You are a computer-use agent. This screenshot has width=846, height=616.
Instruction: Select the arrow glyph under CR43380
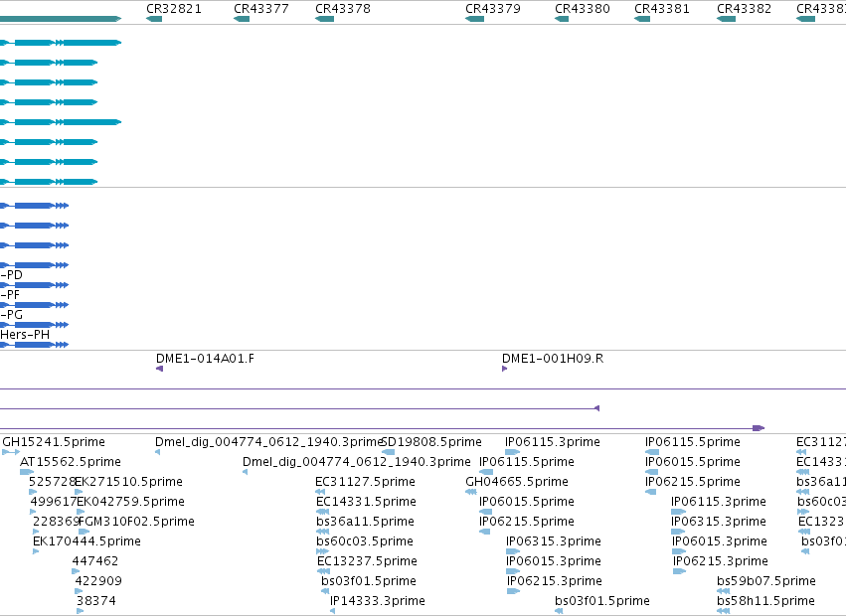coord(562,19)
